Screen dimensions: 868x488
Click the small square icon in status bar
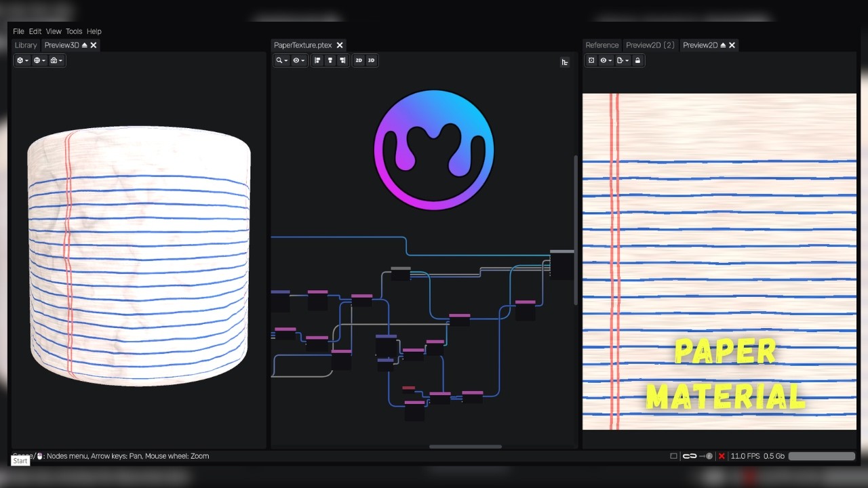(x=673, y=456)
